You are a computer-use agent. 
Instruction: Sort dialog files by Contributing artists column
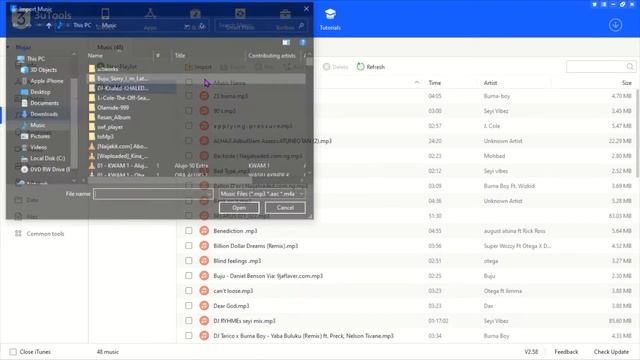272,56
